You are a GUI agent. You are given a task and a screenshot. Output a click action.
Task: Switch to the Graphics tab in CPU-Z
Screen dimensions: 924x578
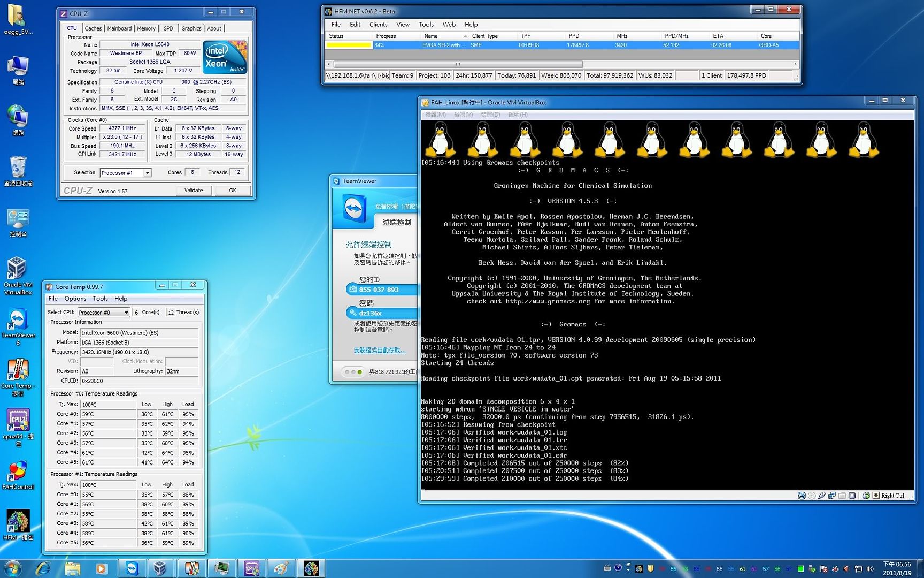(191, 28)
